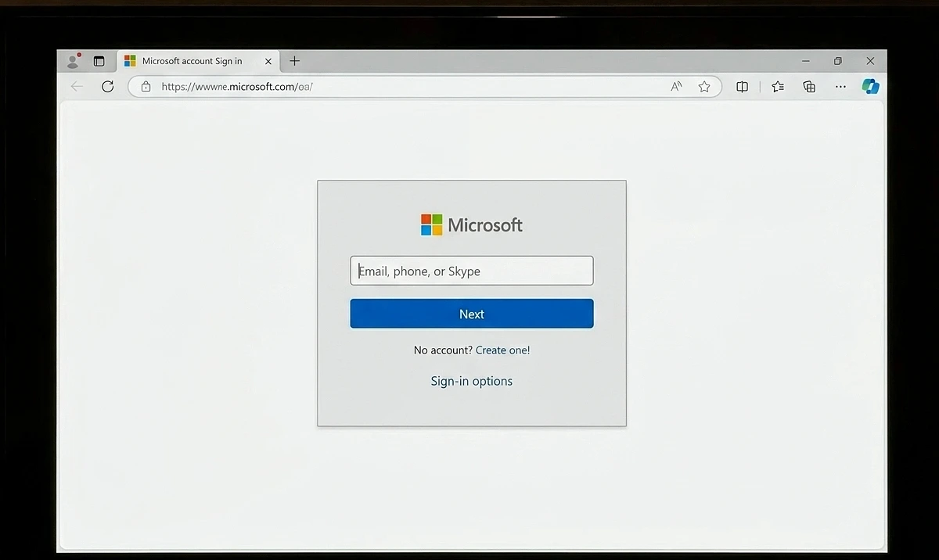Restore down the browser window
The height and width of the screenshot is (560, 939).
[837, 61]
